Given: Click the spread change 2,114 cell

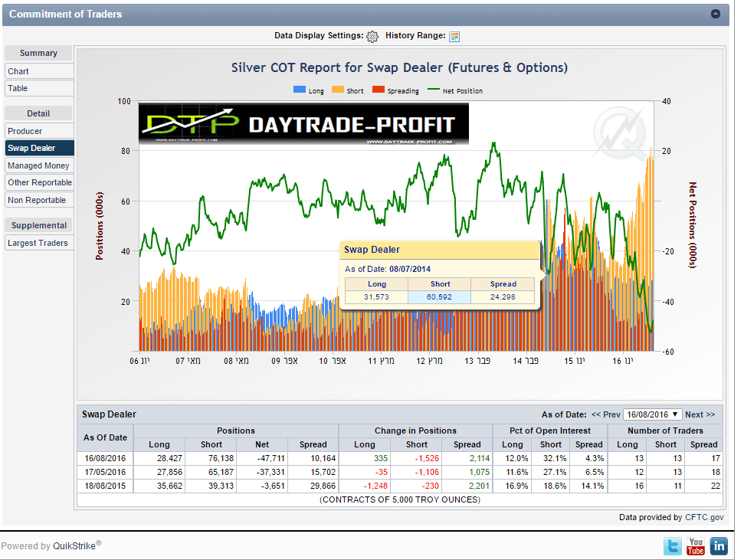Looking at the screenshot, I should coord(467,458).
